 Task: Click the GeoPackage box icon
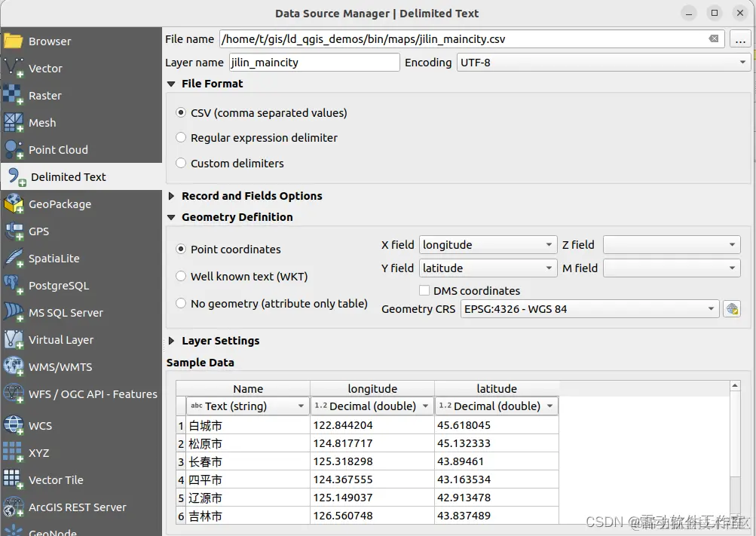point(13,204)
